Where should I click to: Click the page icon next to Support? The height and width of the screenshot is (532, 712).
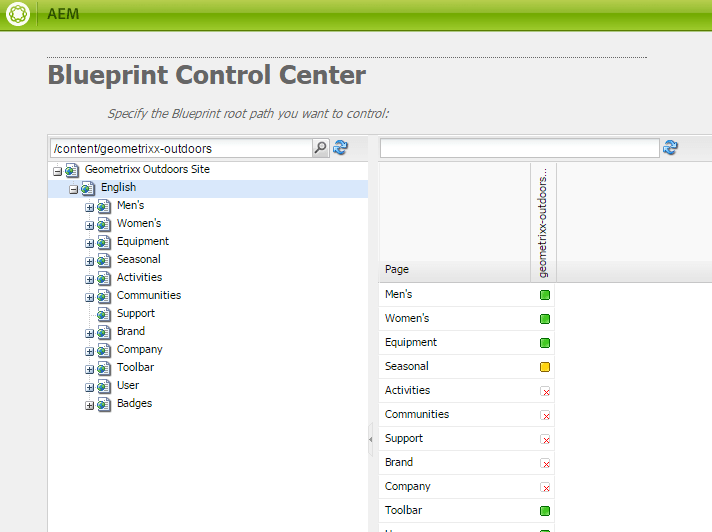104,314
